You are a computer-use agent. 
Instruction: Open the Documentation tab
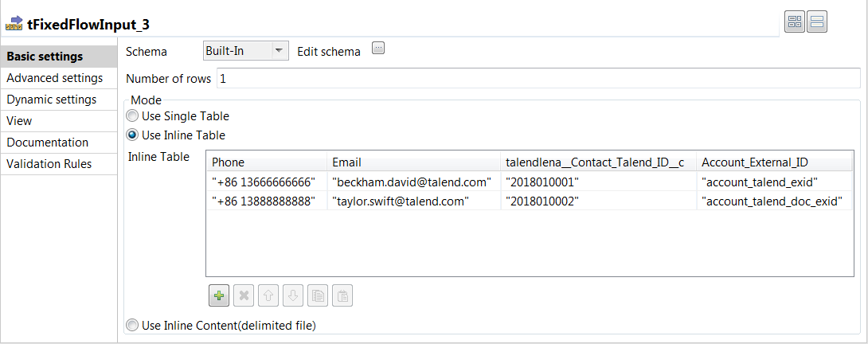pyautogui.click(x=48, y=143)
